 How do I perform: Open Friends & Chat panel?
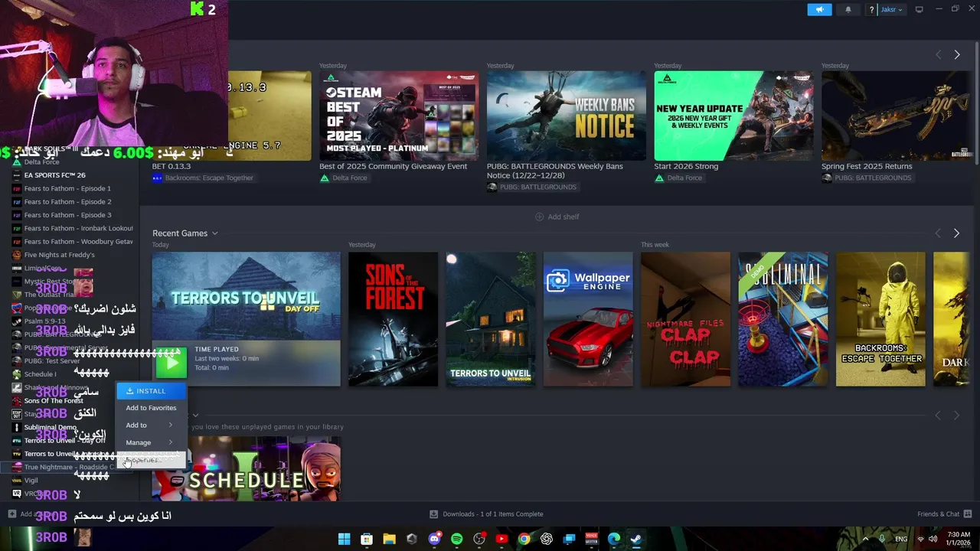(945, 514)
